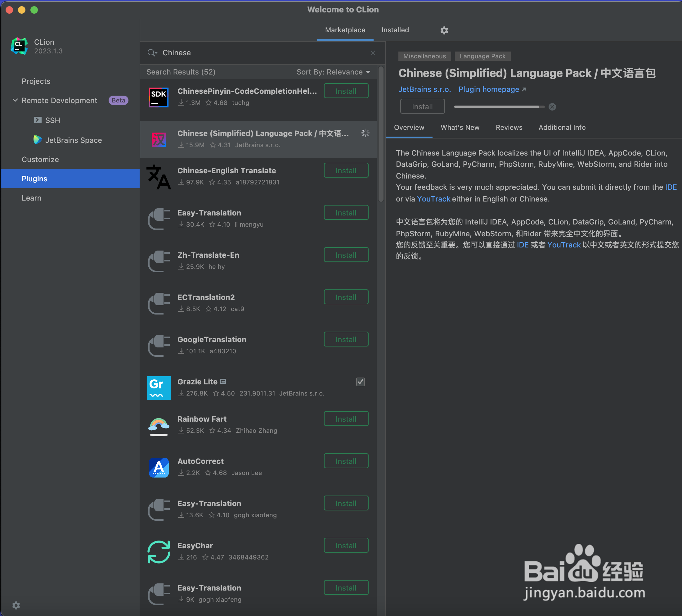This screenshot has width=682, height=616.
Task: Install GoogleTranslation plugin
Action: pos(346,339)
